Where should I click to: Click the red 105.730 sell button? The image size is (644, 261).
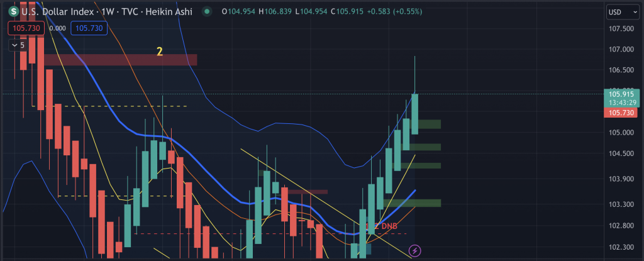(26, 28)
